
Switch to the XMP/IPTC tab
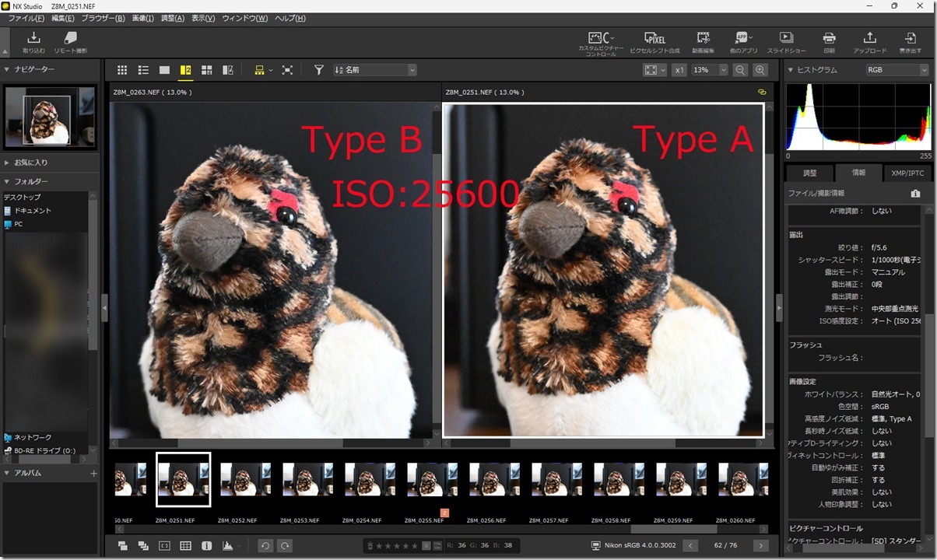point(908,173)
